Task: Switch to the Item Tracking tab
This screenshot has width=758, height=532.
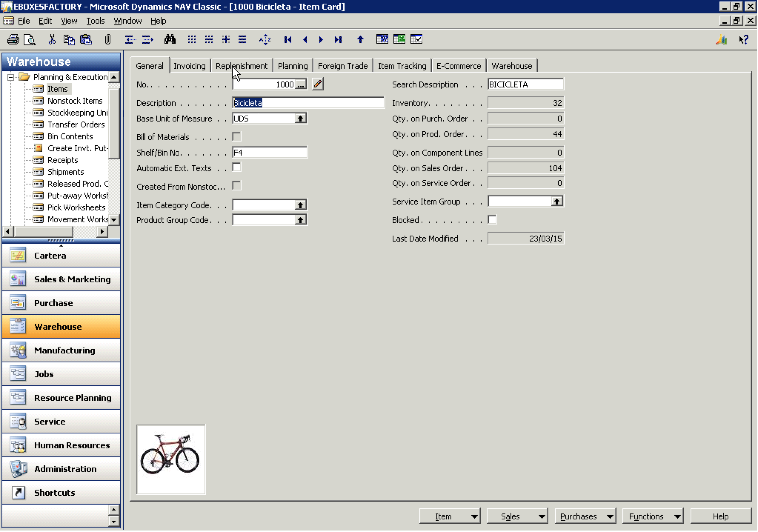Action: [x=402, y=66]
